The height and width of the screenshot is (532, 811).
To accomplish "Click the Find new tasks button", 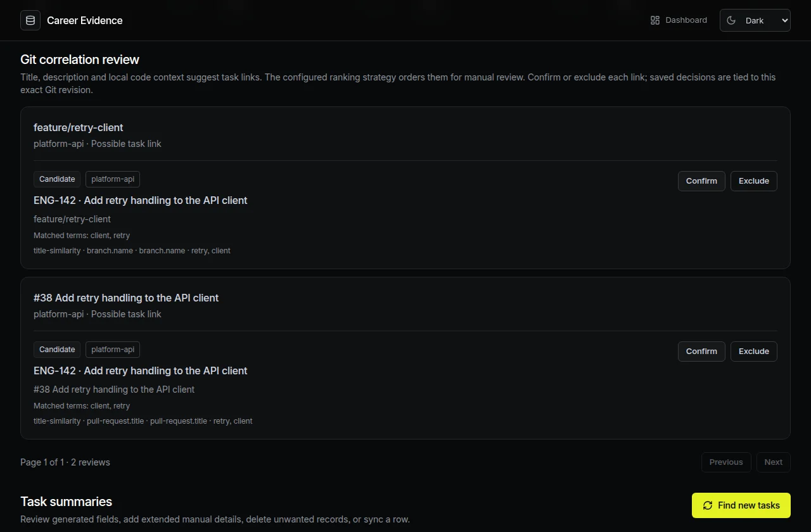I will pyautogui.click(x=741, y=505).
